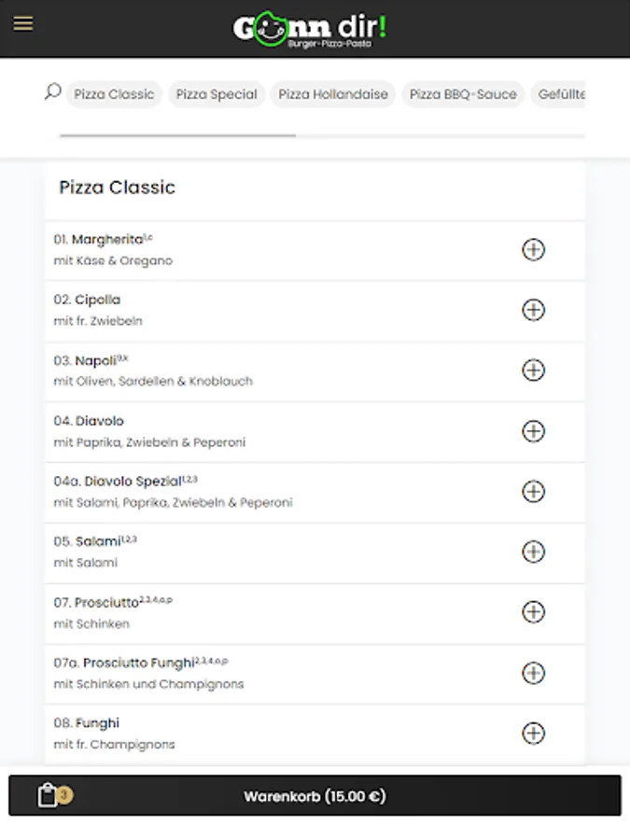The width and height of the screenshot is (630, 840).
Task: Switch to Pizza Special category
Action: tap(217, 94)
